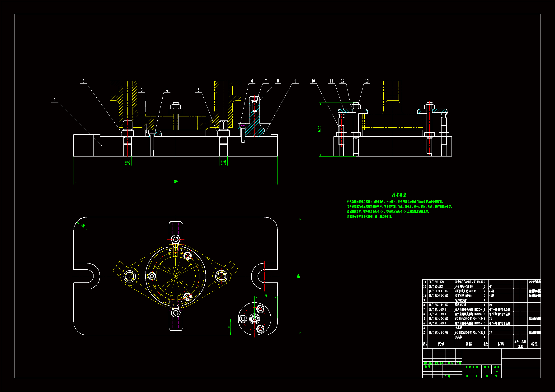Click the 材料 column header
Image resolution: width=555 pixels, height=392 pixels.
coord(501,344)
